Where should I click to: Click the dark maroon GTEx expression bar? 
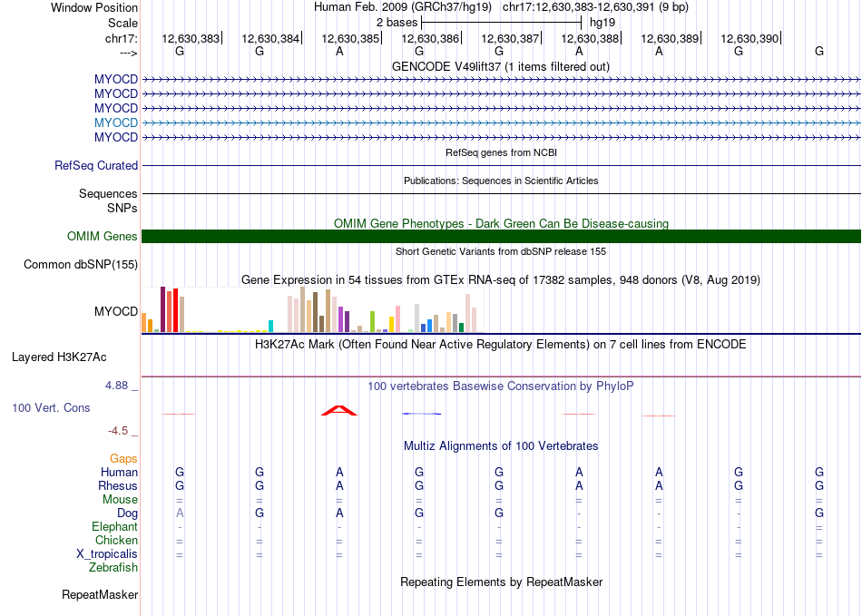pyautogui.click(x=162, y=310)
